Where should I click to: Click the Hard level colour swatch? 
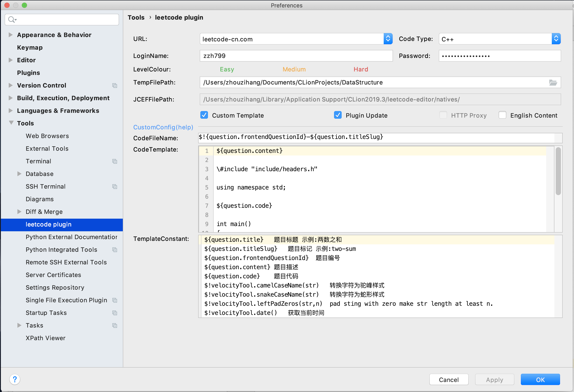(x=361, y=69)
